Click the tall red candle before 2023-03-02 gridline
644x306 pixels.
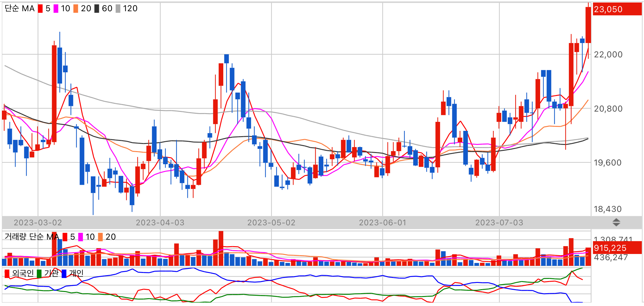click(x=54, y=93)
